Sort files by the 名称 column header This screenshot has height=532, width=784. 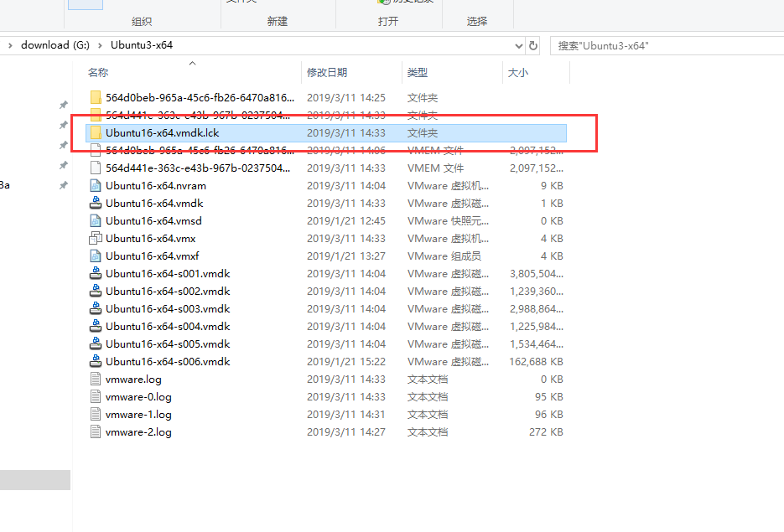pyautogui.click(x=98, y=72)
